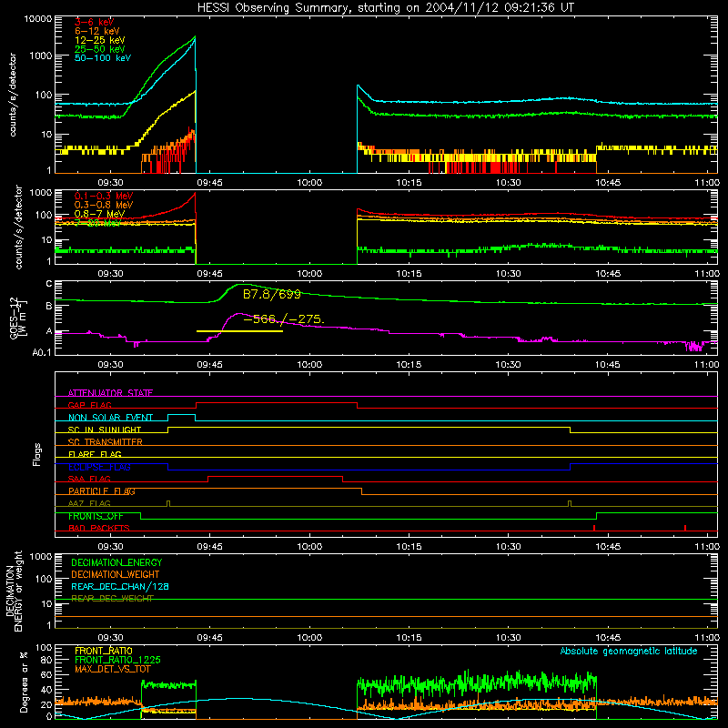The image size is (728, 728).
Task: Click the DECIMATION_WEIGHT legend label
Action: coord(116,574)
